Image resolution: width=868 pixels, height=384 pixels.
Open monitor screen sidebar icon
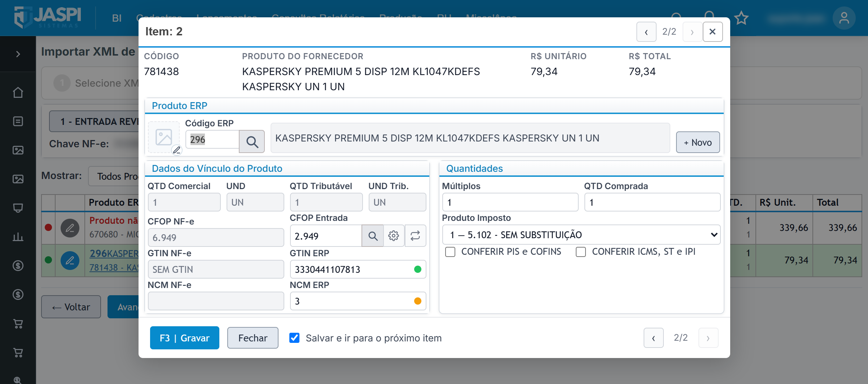click(18, 208)
